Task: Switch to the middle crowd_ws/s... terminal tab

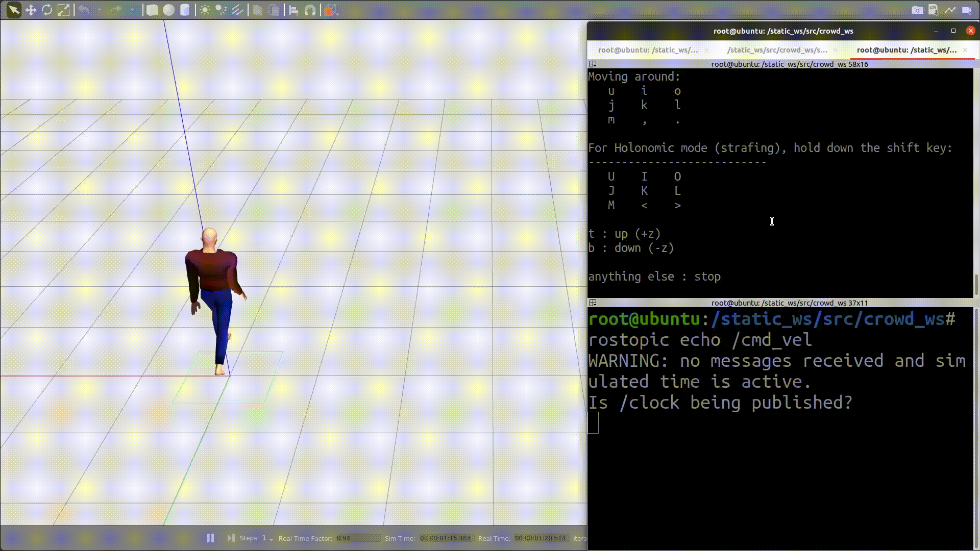Action: 777,49
